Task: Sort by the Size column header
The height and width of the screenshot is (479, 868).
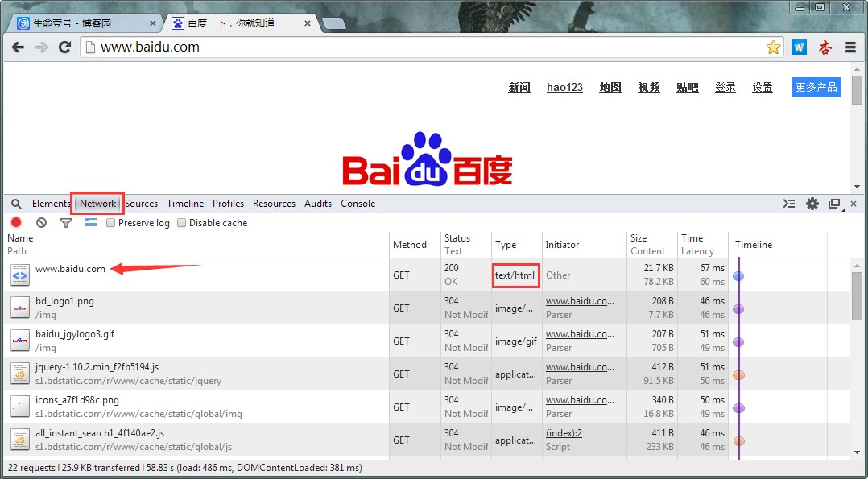Action: [x=651, y=244]
